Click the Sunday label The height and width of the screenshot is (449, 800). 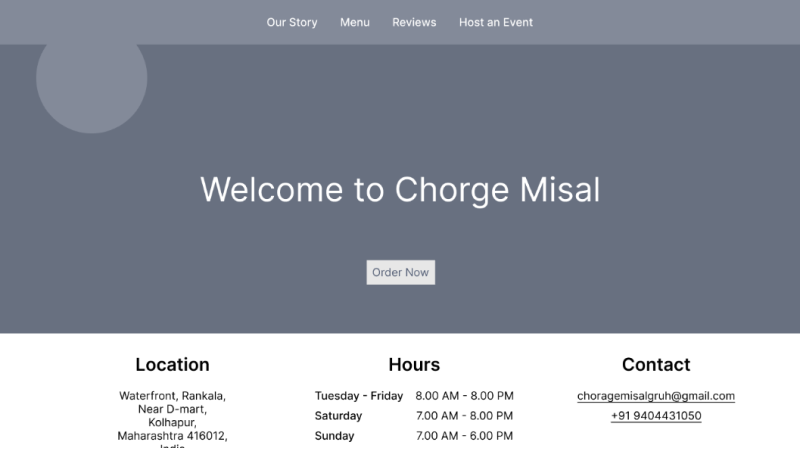click(x=334, y=436)
